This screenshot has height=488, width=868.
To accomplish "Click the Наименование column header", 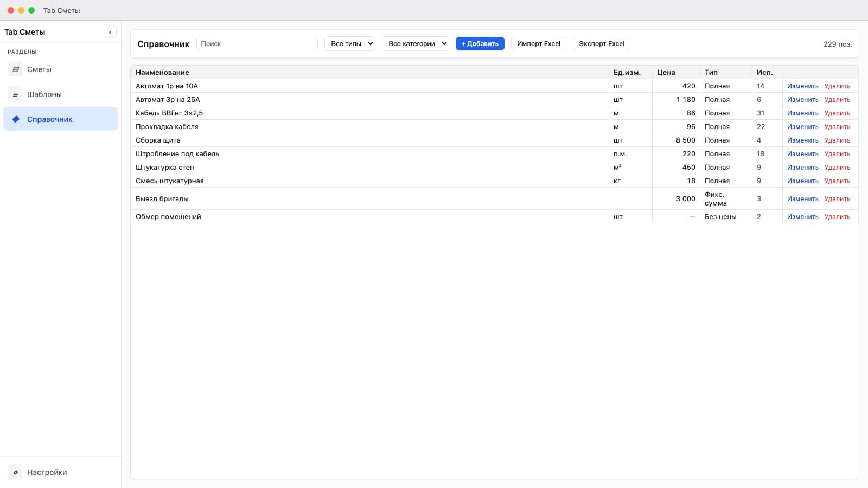I will pyautogui.click(x=369, y=72).
